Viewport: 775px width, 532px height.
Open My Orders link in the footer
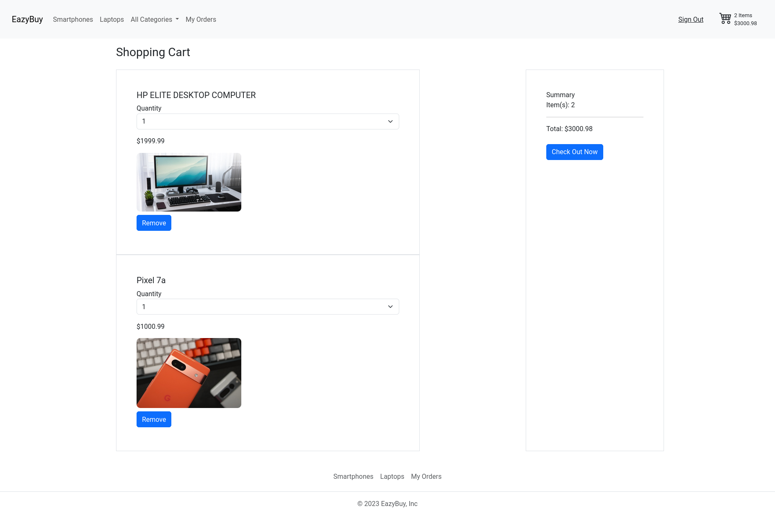pyautogui.click(x=426, y=476)
